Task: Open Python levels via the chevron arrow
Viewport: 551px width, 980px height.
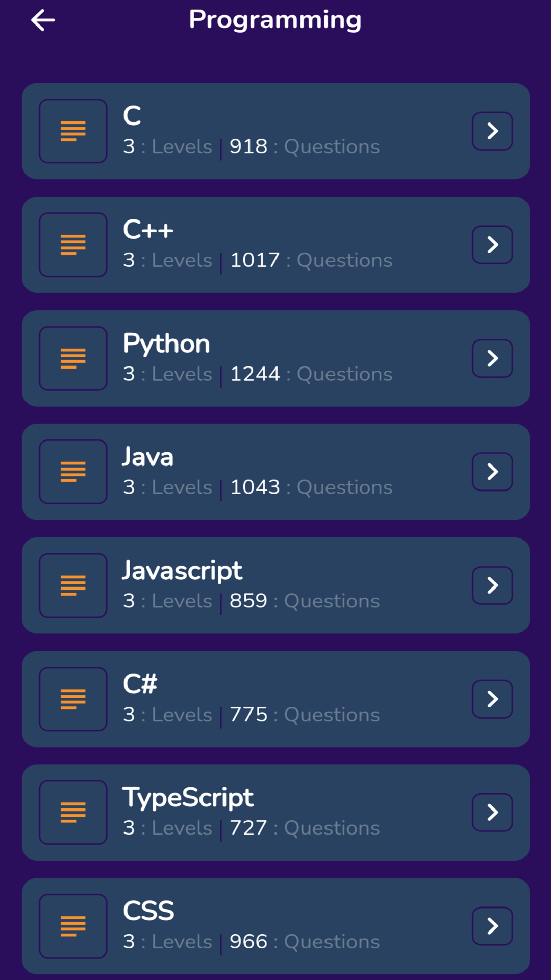Action: click(492, 358)
